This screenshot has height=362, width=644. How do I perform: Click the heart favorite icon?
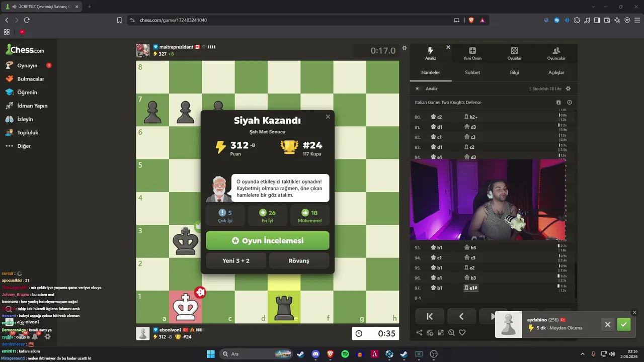click(x=462, y=332)
